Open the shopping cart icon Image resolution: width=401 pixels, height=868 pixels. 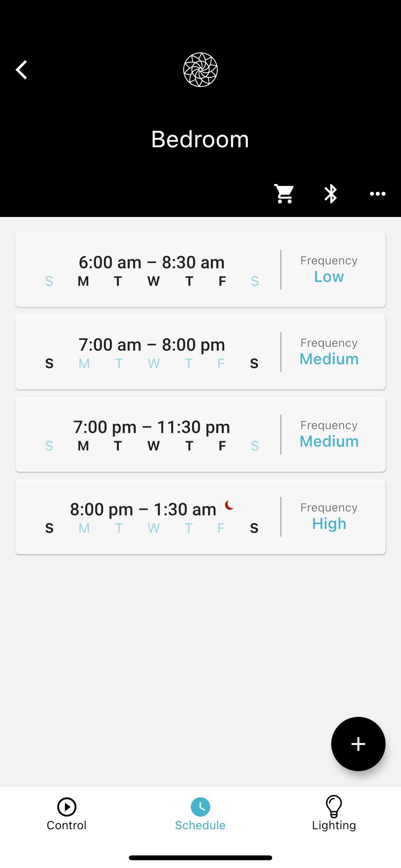284,194
